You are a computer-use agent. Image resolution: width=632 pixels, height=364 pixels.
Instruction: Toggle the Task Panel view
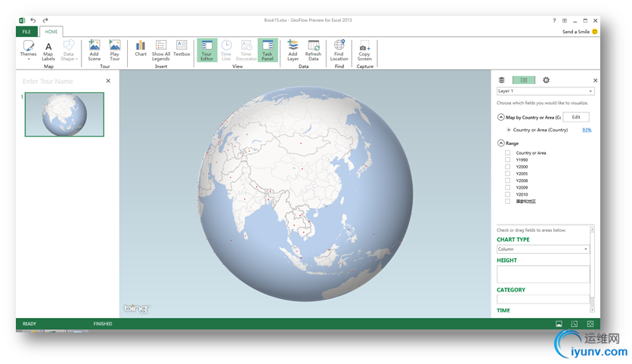coord(268,51)
